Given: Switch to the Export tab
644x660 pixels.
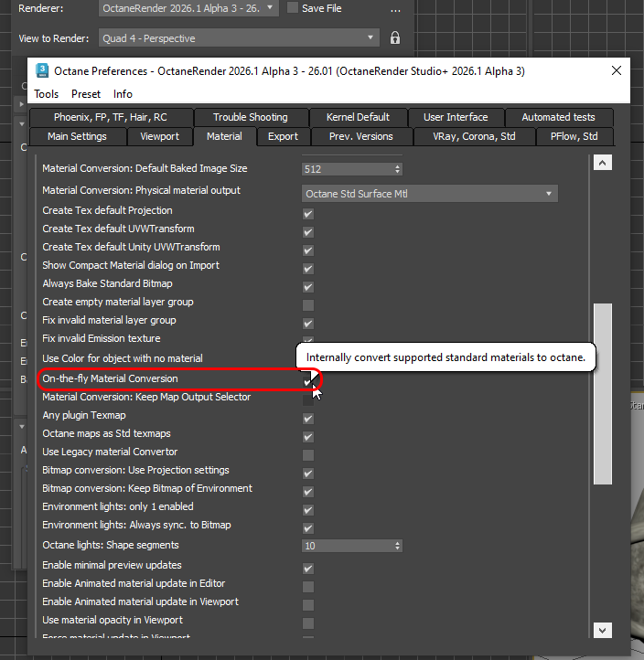Looking at the screenshot, I should tap(283, 136).
